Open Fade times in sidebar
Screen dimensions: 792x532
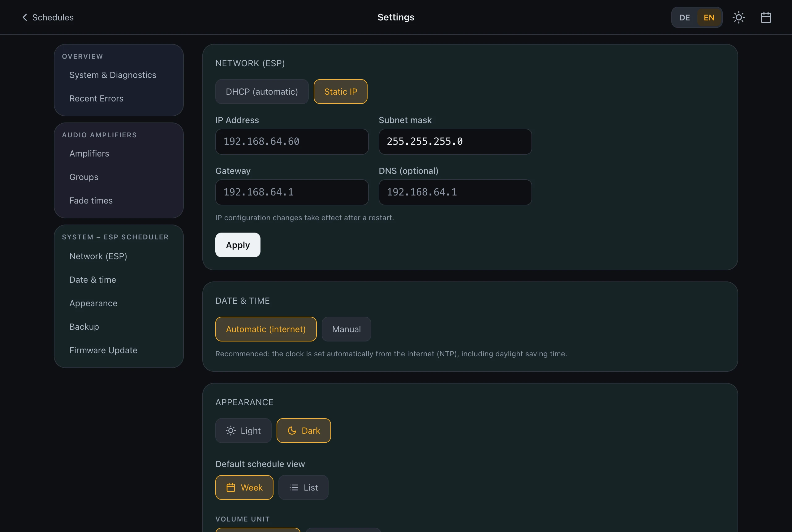coord(91,200)
